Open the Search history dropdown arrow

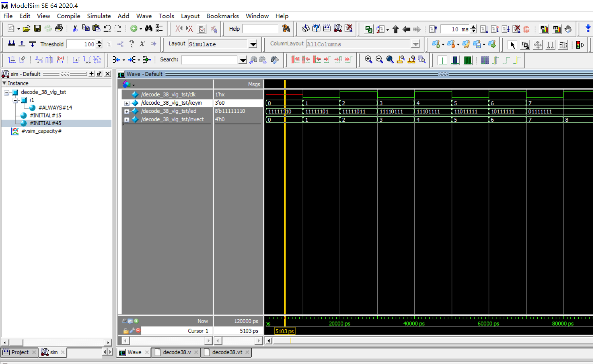243,59
